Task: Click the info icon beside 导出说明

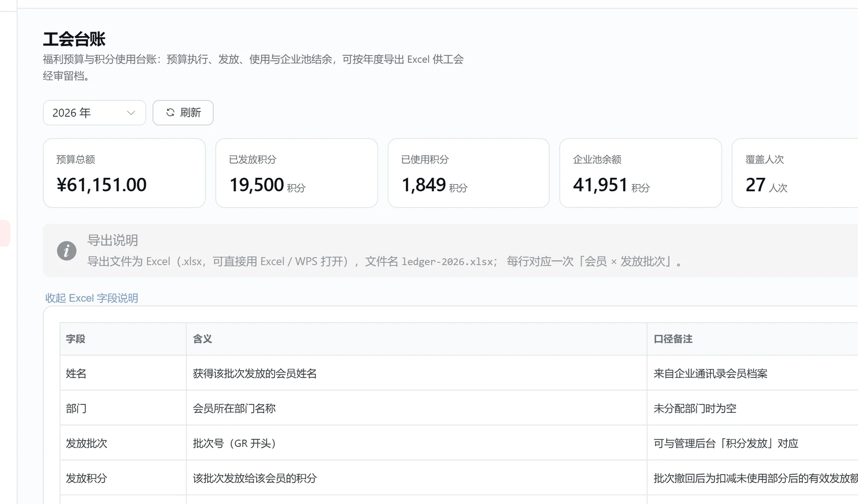Action: pos(66,251)
